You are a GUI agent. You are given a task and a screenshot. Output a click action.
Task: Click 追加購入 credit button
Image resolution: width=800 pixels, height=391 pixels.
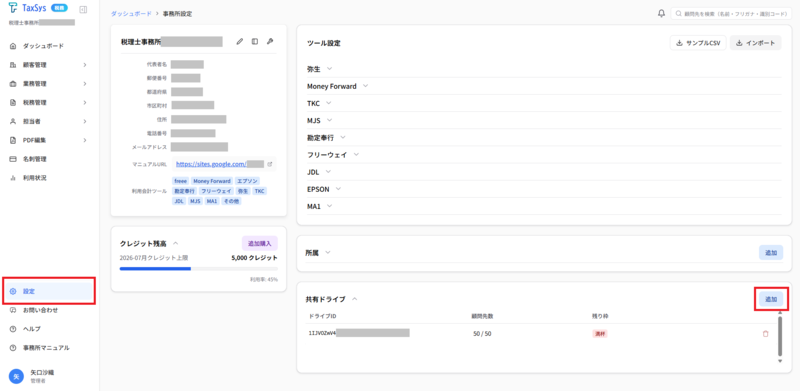[260, 243]
